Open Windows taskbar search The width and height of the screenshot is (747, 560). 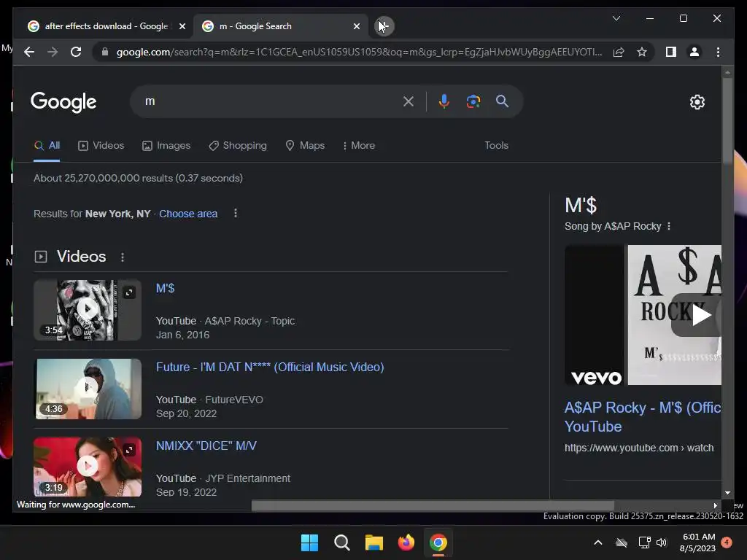point(342,542)
